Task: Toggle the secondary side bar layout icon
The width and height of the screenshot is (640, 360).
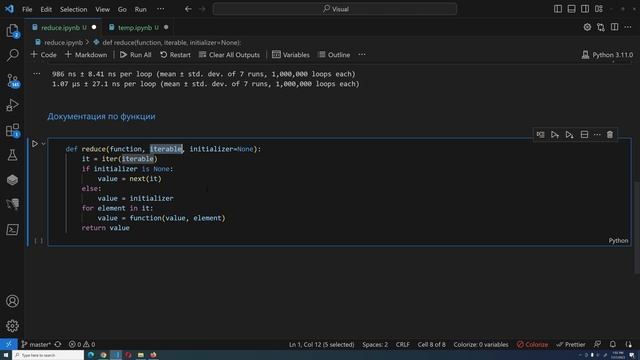Action: 585,9
